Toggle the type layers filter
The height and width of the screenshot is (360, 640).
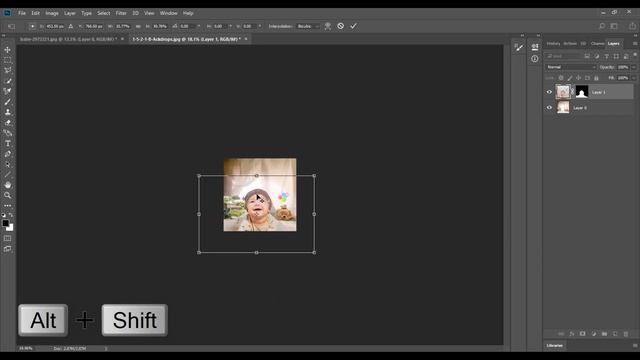pos(607,56)
